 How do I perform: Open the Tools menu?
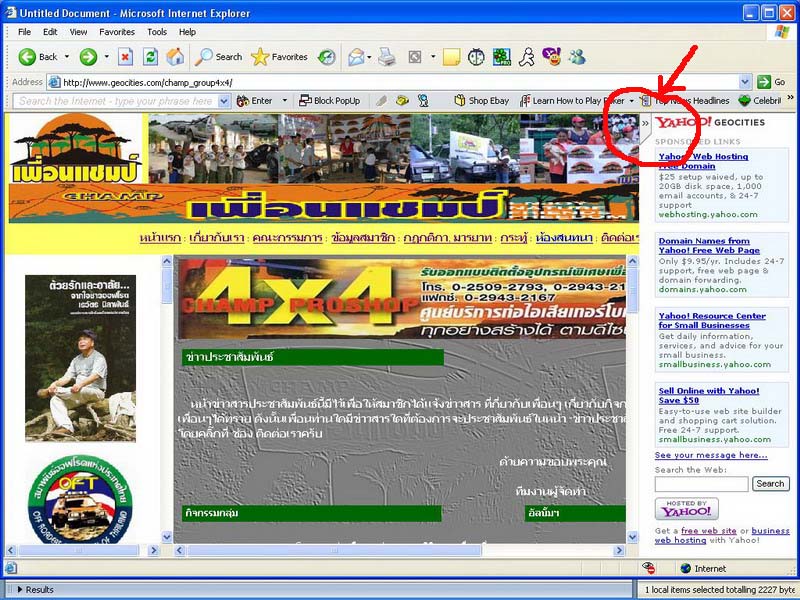(x=157, y=32)
